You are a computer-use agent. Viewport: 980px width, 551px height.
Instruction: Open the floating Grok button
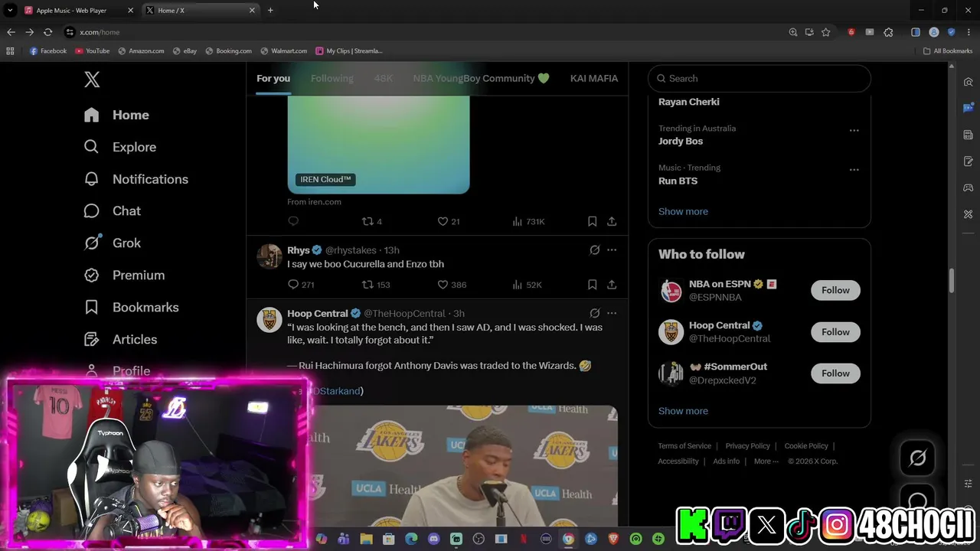(917, 458)
